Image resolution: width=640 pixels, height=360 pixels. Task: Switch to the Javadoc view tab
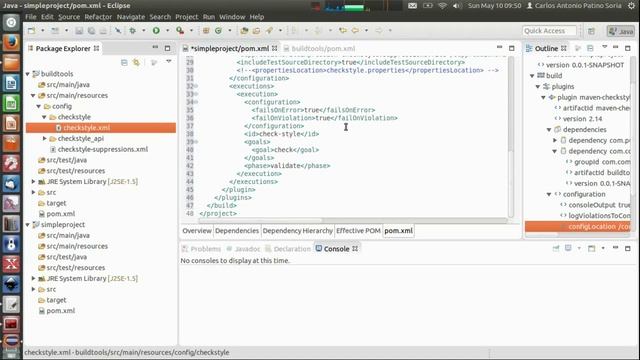(244, 249)
